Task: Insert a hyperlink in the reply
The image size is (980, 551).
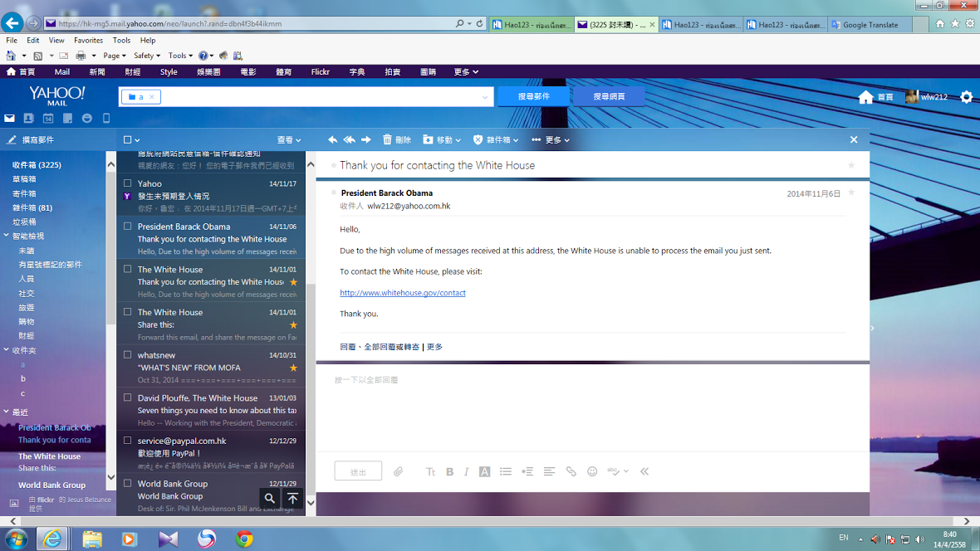Action: click(571, 471)
